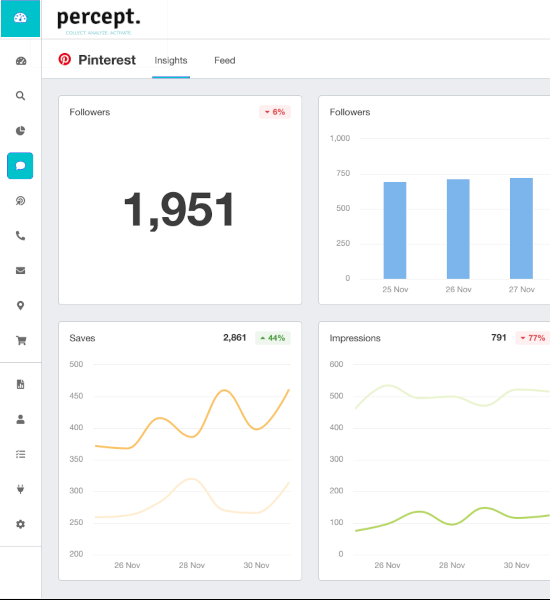The image size is (550, 600).
Task: Click the 1,951 followers number
Action: 180,210
